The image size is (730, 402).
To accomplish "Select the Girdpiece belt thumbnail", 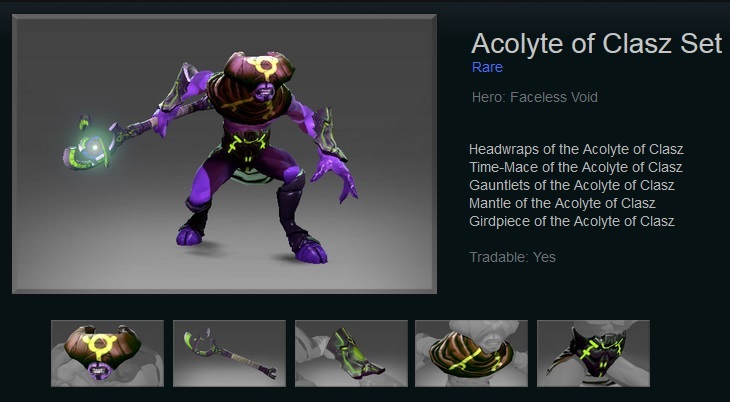I will (x=593, y=353).
